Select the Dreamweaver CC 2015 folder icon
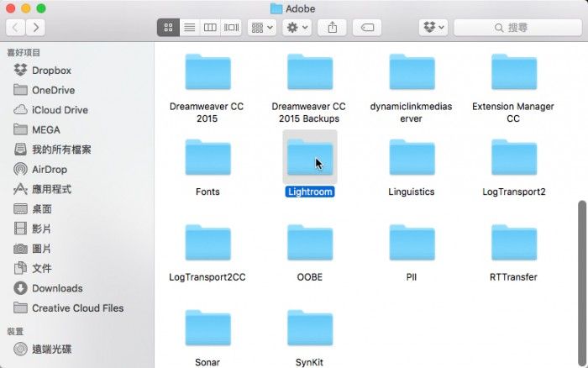 point(207,72)
